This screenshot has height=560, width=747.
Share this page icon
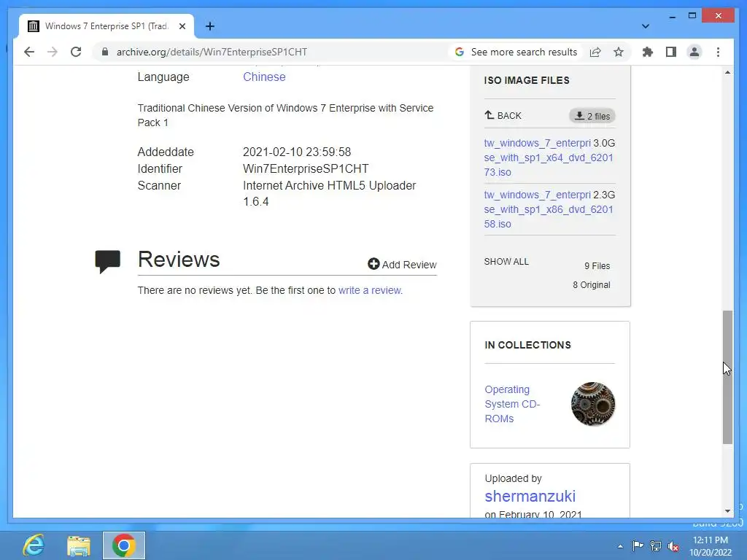click(595, 52)
